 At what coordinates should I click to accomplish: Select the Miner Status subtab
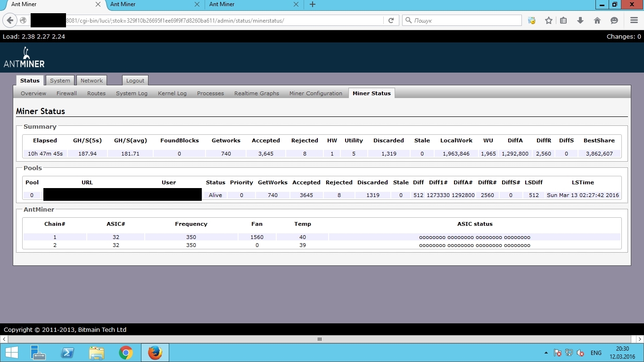[372, 93]
